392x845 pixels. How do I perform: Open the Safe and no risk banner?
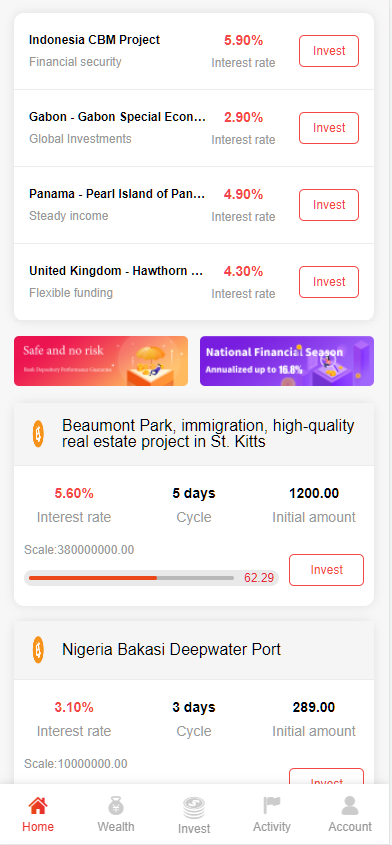pos(101,361)
